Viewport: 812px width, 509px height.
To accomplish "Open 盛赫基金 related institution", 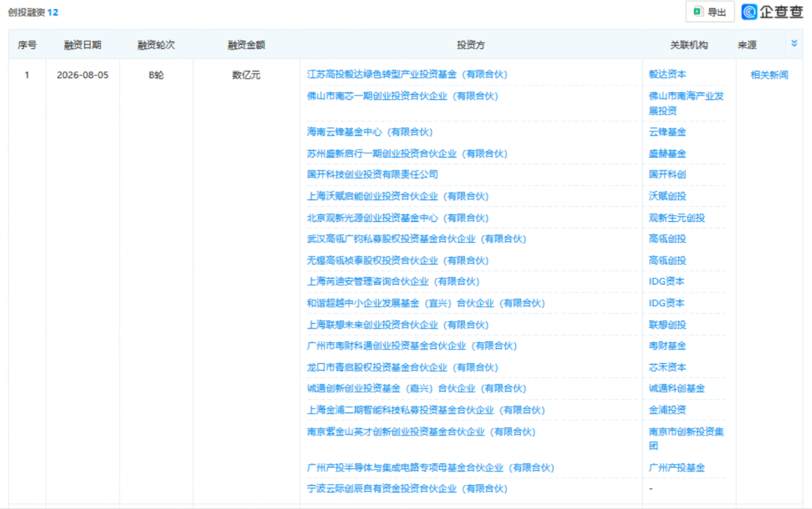I will 667,154.
